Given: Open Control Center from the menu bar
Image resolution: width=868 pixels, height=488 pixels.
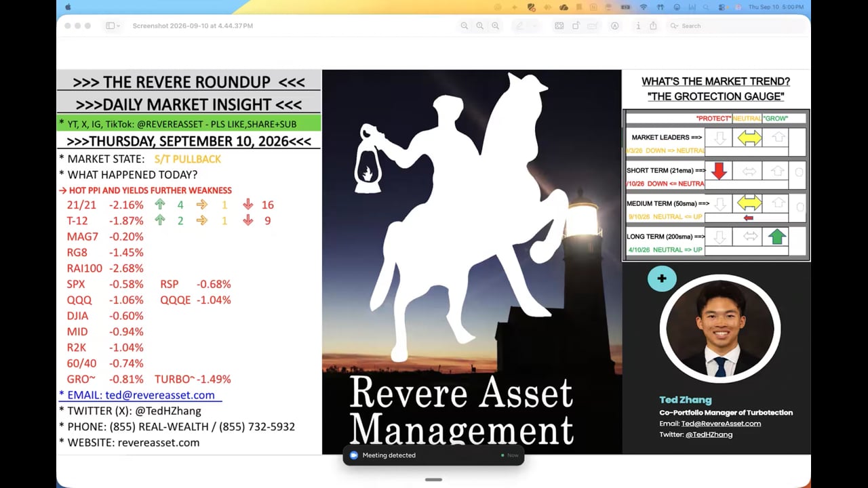Looking at the screenshot, I should [x=722, y=7].
